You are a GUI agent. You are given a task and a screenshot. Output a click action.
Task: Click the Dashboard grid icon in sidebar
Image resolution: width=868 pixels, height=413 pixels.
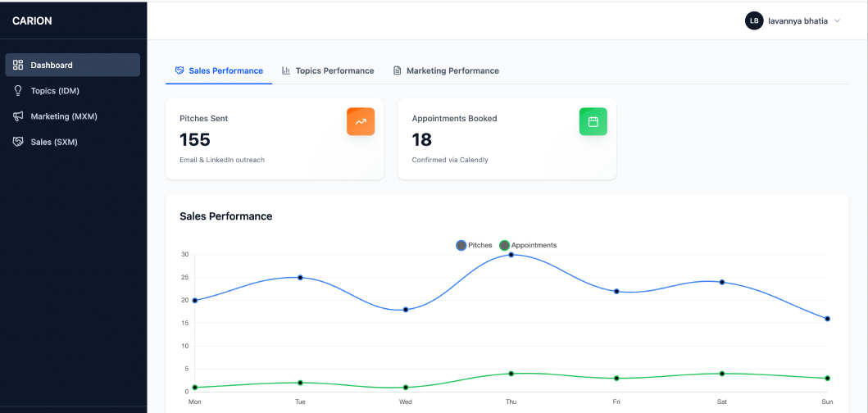tap(18, 65)
